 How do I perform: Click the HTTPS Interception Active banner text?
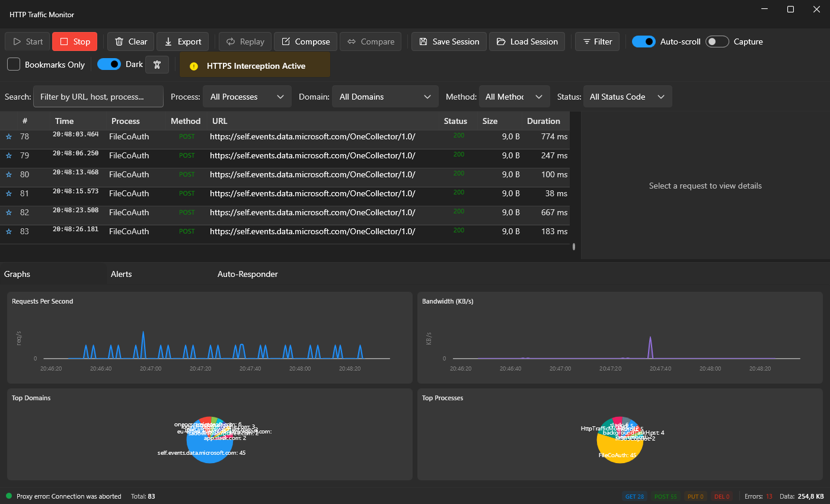click(x=256, y=66)
